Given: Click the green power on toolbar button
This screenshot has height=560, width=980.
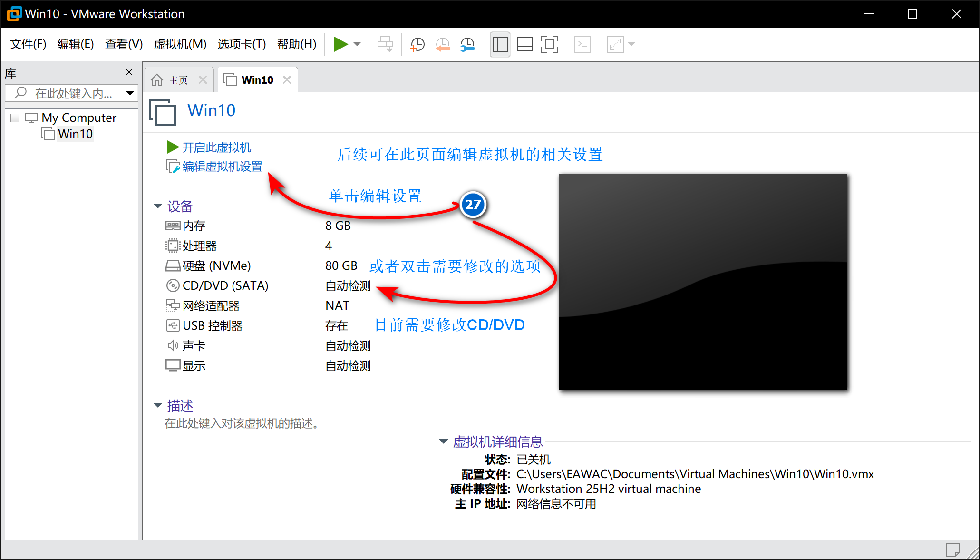Looking at the screenshot, I should (340, 44).
